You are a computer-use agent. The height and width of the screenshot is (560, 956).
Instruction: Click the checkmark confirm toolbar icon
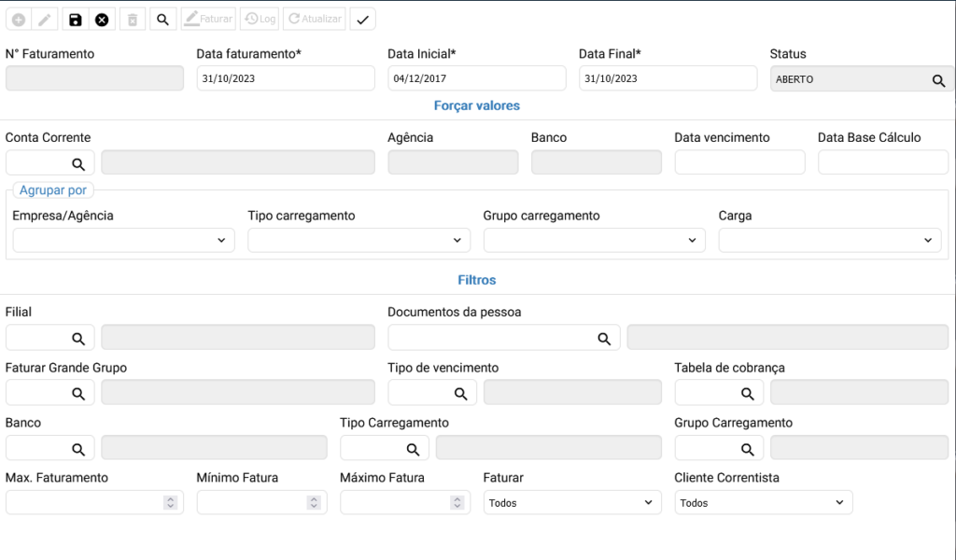click(x=363, y=20)
